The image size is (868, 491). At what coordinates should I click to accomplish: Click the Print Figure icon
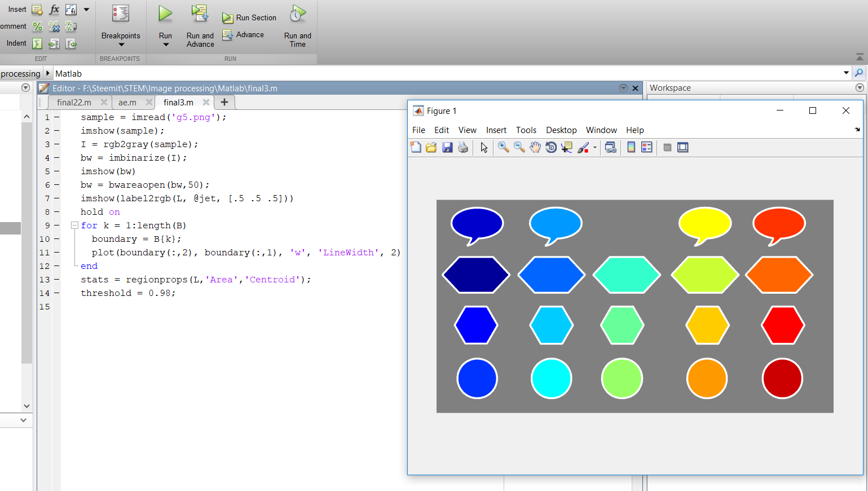coord(463,148)
